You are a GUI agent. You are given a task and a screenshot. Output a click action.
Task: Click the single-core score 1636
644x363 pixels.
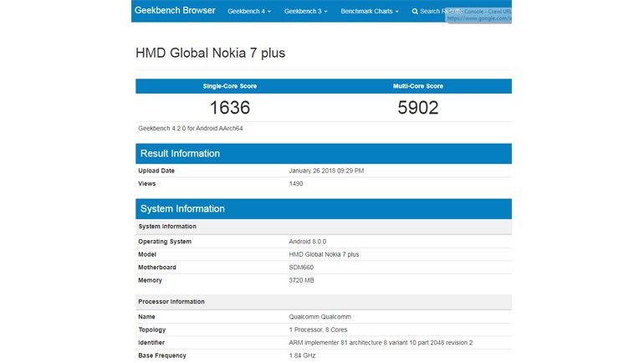click(230, 108)
